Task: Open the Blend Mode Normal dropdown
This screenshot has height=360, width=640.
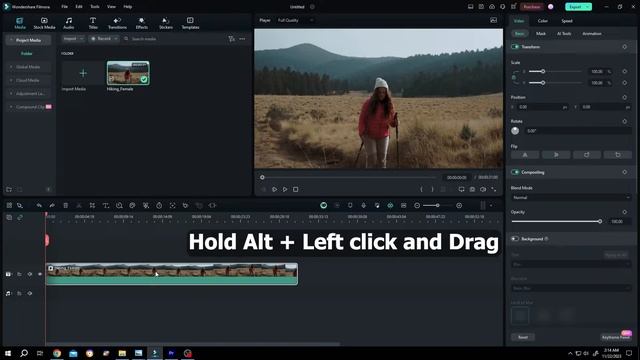Action: click(571, 198)
